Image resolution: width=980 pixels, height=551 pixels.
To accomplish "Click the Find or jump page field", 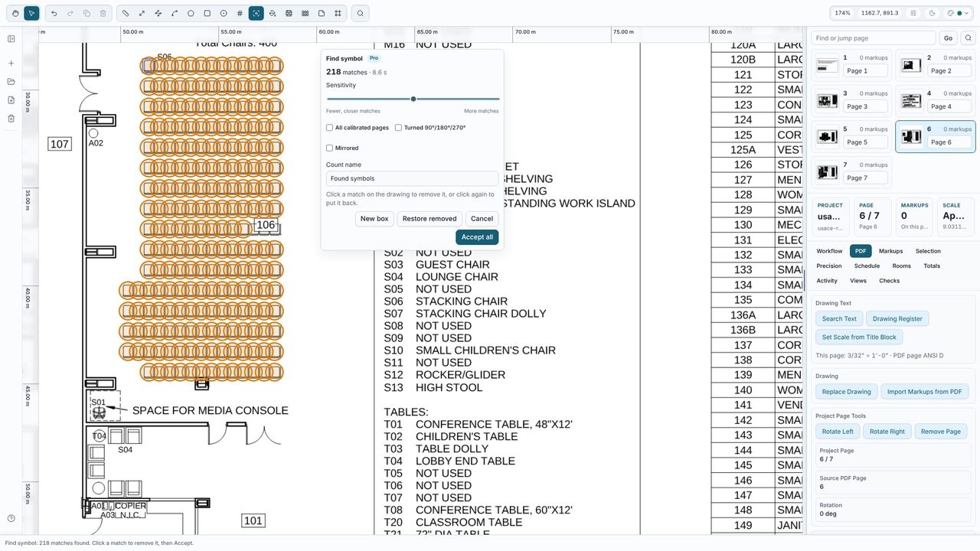I will (874, 38).
